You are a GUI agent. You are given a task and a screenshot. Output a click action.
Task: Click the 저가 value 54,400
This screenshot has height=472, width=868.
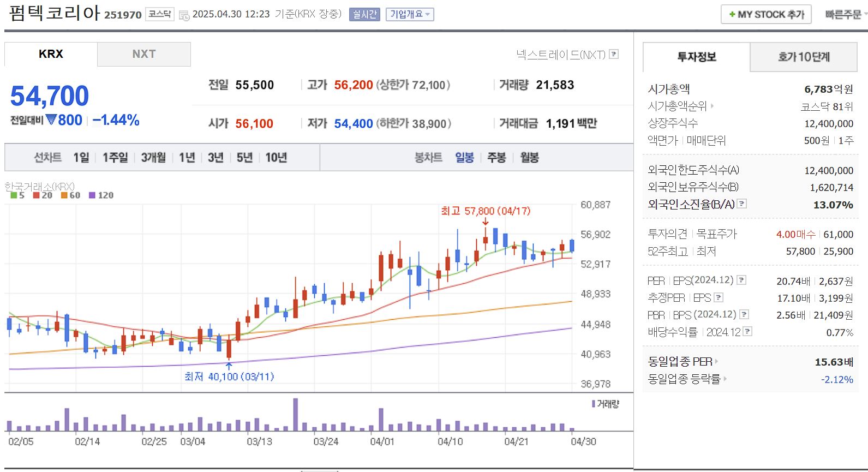click(354, 124)
